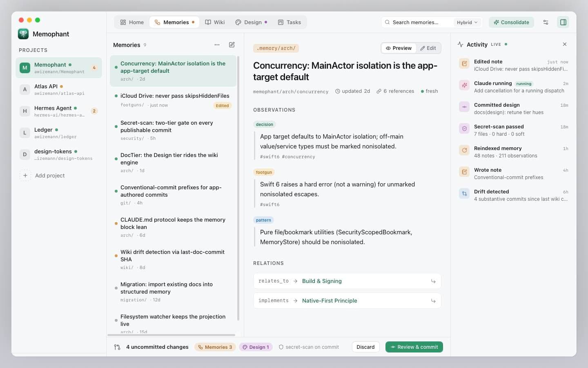This screenshot has height=368, width=588.
Task: Click the Consolidate button
Action: pyautogui.click(x=511, y=22)
